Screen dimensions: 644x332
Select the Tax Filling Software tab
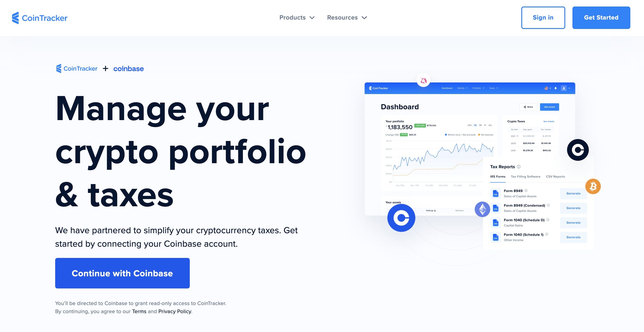tap(526, 176)
